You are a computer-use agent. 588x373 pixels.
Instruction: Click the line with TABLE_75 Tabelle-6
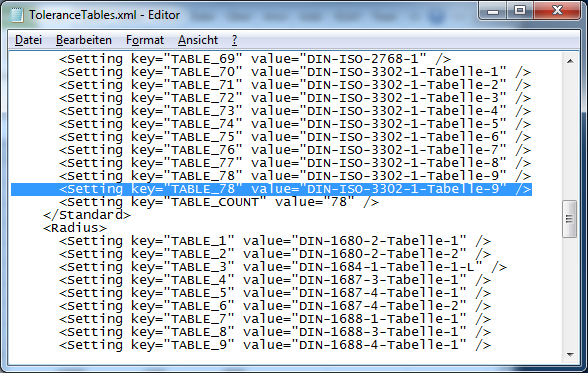[295, 137]
